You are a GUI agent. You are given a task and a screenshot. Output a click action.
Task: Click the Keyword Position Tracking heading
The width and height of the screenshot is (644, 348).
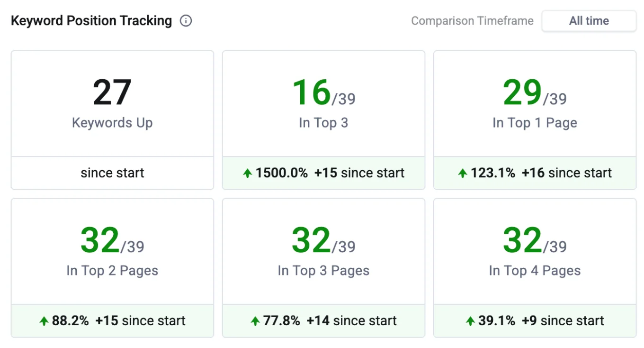pyautogui.click(x=92, y=20)
